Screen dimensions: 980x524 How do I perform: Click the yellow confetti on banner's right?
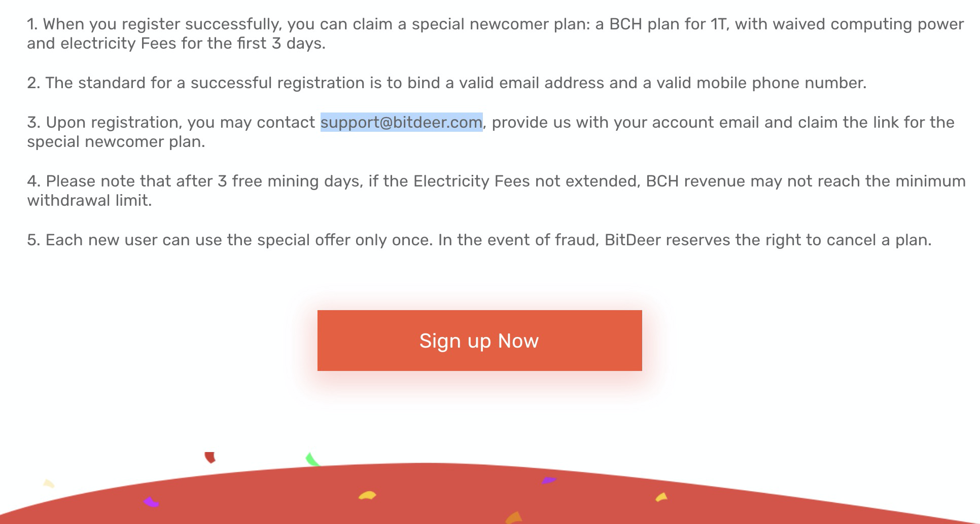coord(661,497)
